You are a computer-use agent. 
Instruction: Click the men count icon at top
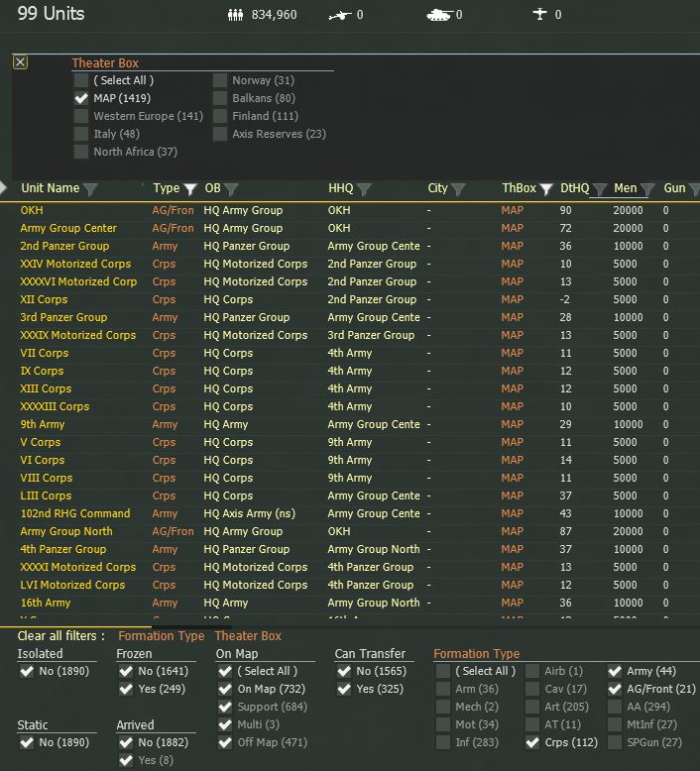(x=236, y=15)
